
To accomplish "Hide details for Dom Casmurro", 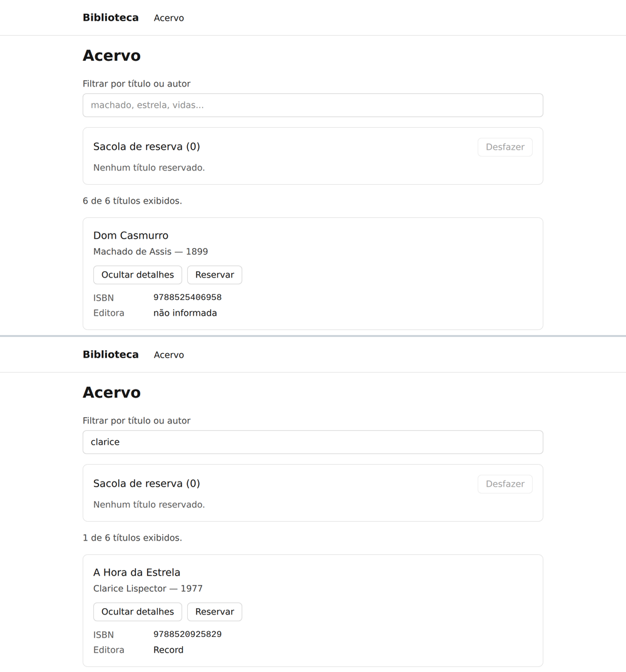I will [x=138, y=275].
